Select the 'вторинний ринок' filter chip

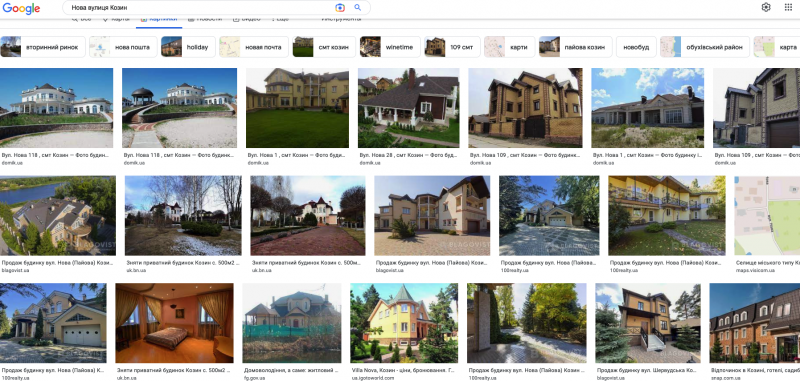[43, 47]
